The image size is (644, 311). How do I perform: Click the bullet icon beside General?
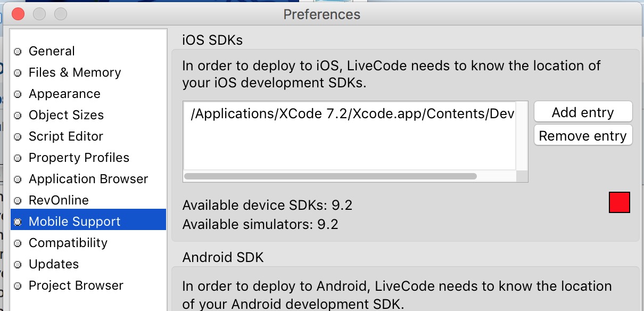pyautogui.click(x=18, y=52)
